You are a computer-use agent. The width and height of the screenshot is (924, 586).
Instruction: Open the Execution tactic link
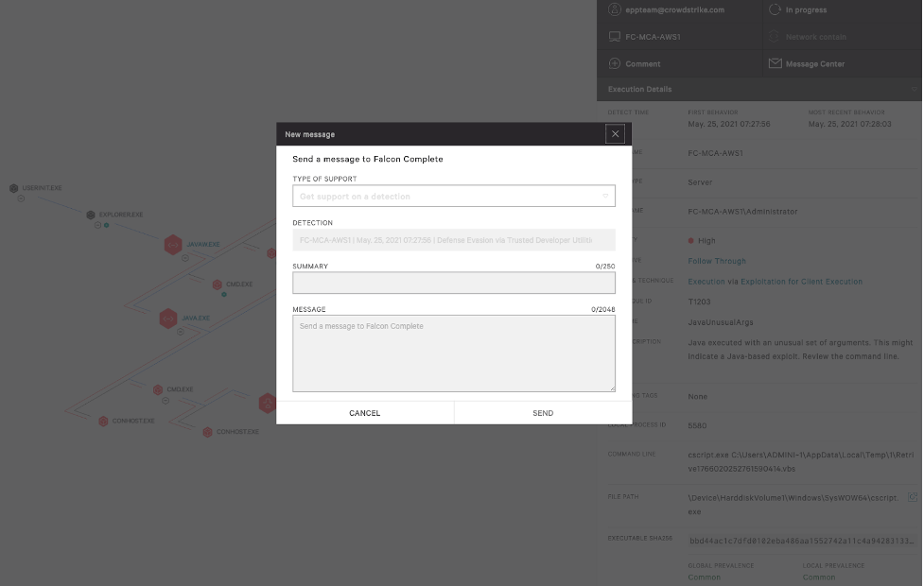(x=706, y=282)
